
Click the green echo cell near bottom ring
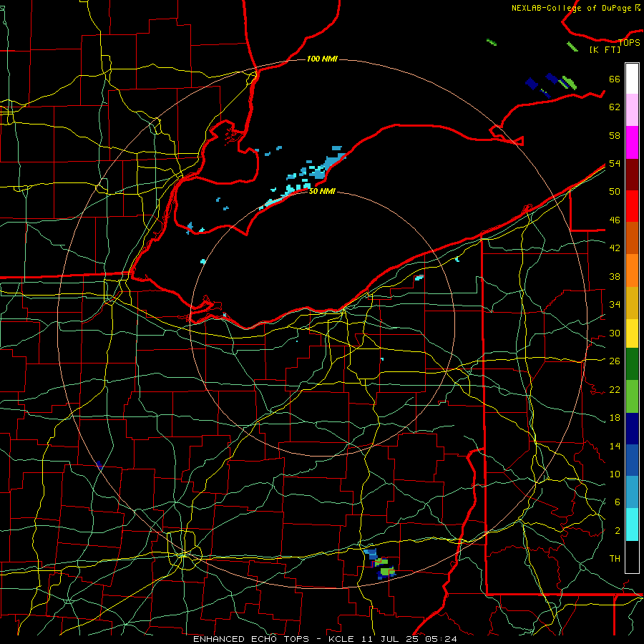[387, 571]
